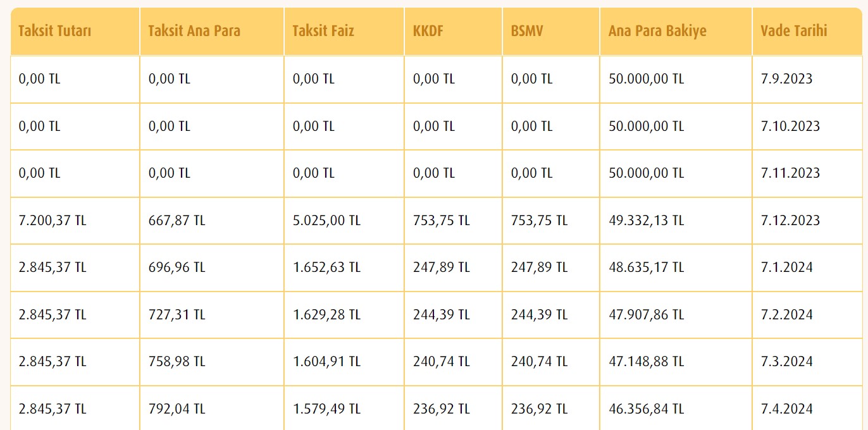
Task: Click the Taksit Tutarı column header
Action: coord(75,31)
